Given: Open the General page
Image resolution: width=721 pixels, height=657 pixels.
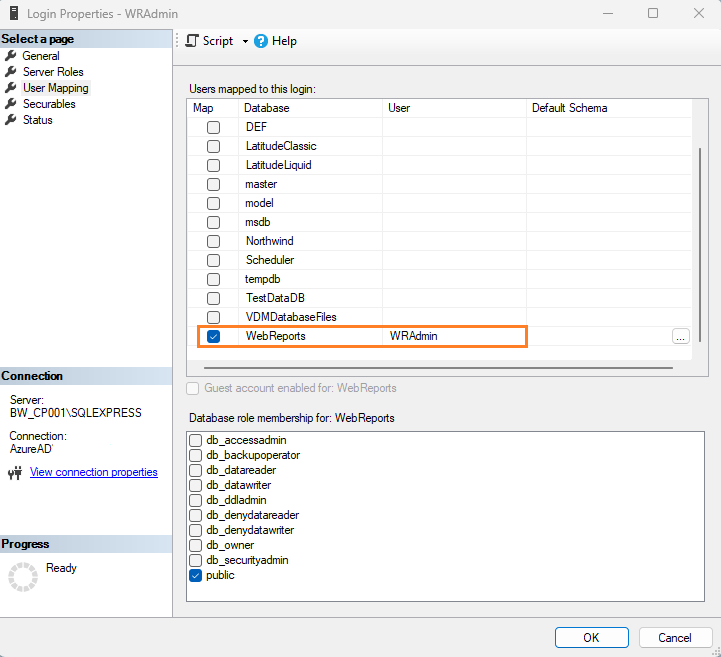Looking at the screenshot, I should click(41, 56).
